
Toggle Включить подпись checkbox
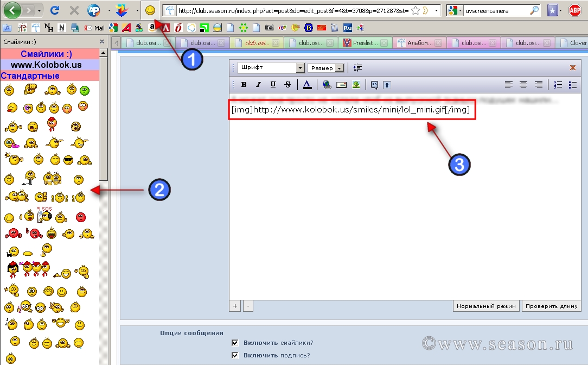click(235, 355)
